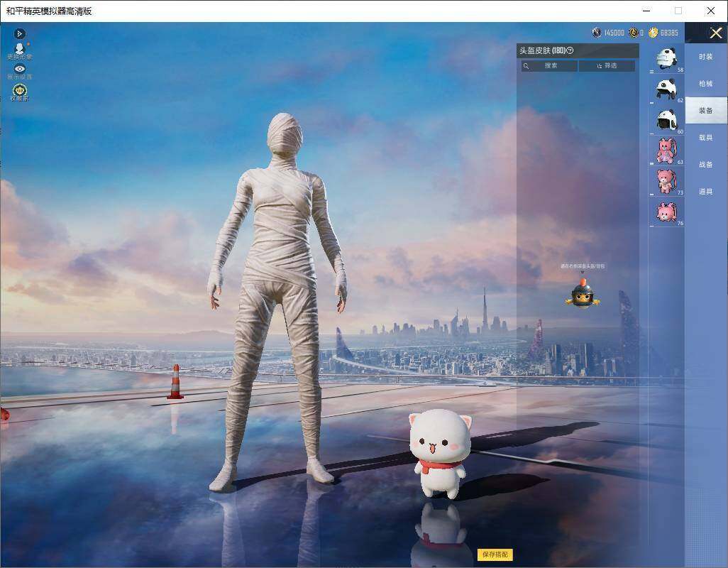Click the 头盔皮肤 (180) panel title
The height and width of the screenshot is (568, 728).
click(x=542, y=50)
